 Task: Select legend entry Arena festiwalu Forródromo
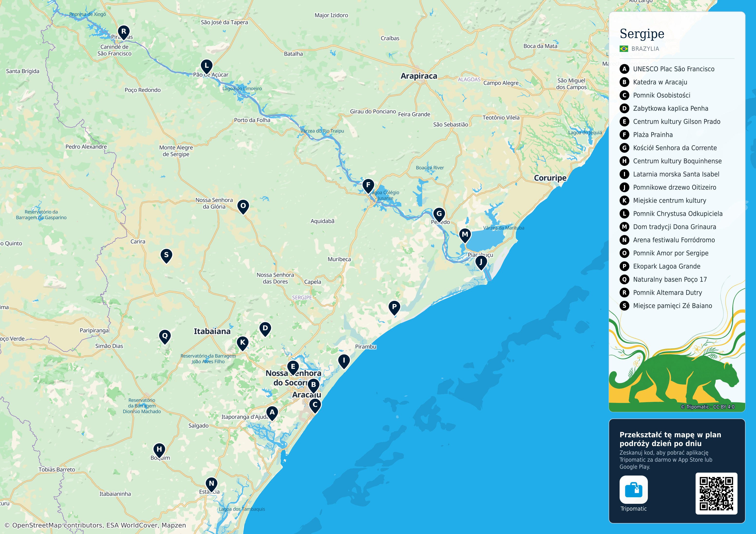pyautogui.click(x=674, y=240)
